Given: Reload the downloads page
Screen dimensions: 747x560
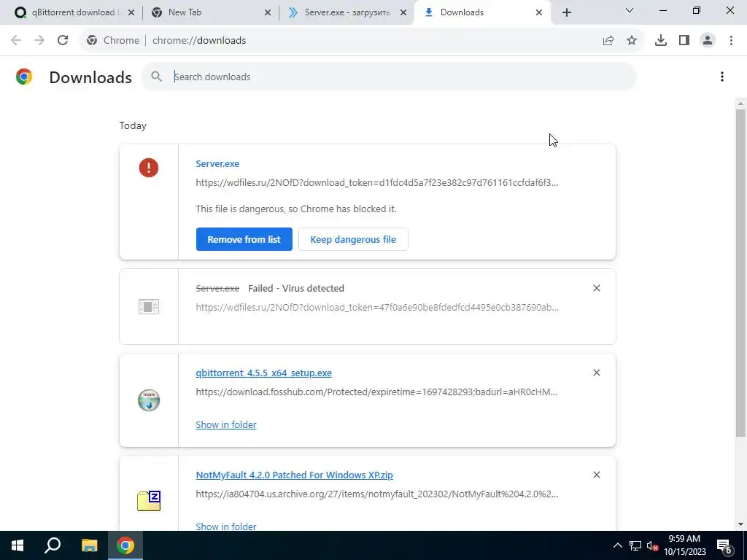Looking at the screenshot, I should coord(63,41).
